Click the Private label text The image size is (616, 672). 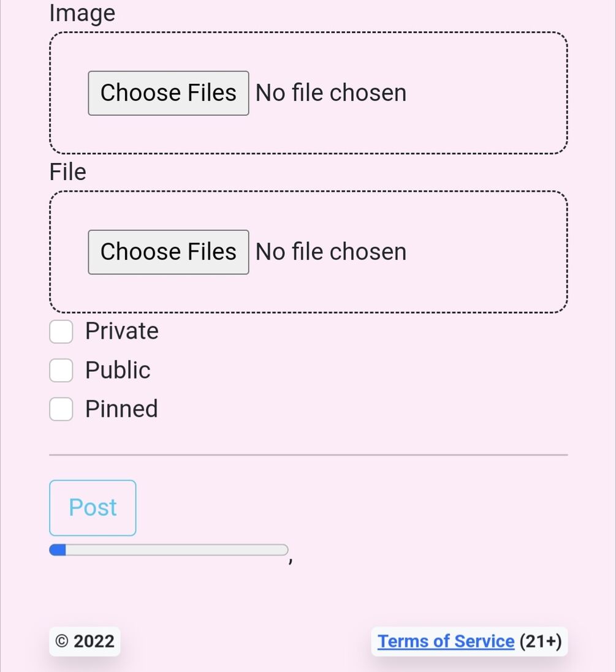coord(121,331)
